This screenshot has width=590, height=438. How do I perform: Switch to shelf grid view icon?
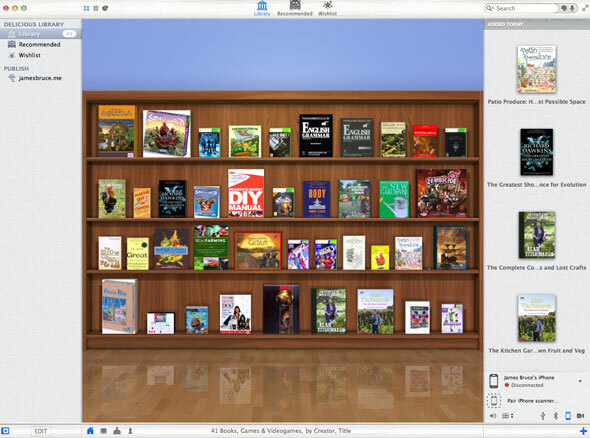pyautogui.click(x=86, y=8)
